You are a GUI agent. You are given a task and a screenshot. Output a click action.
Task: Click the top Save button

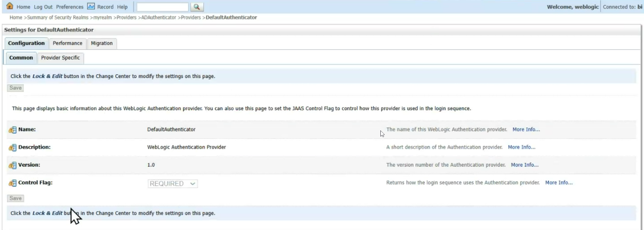[x=16, y=88]
